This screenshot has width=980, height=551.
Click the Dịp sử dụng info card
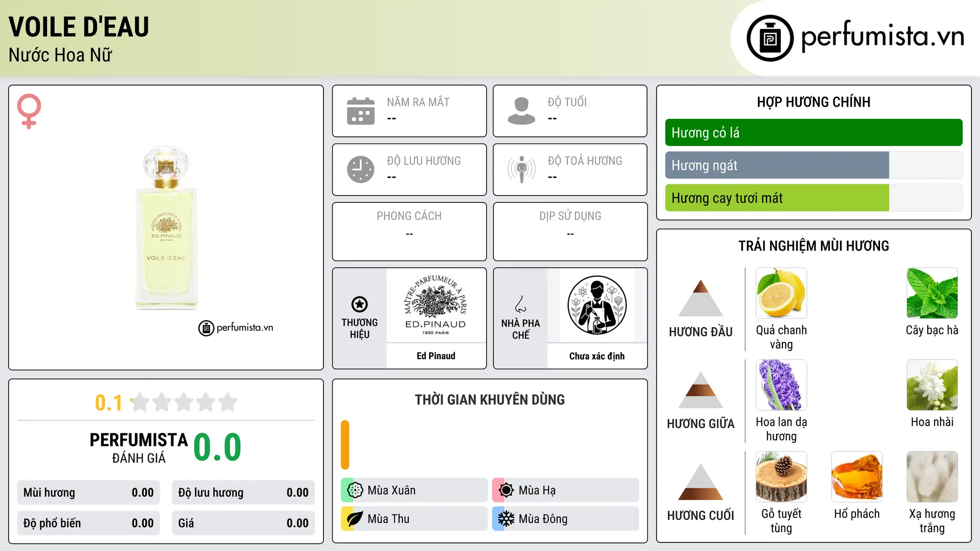point(570,231)
